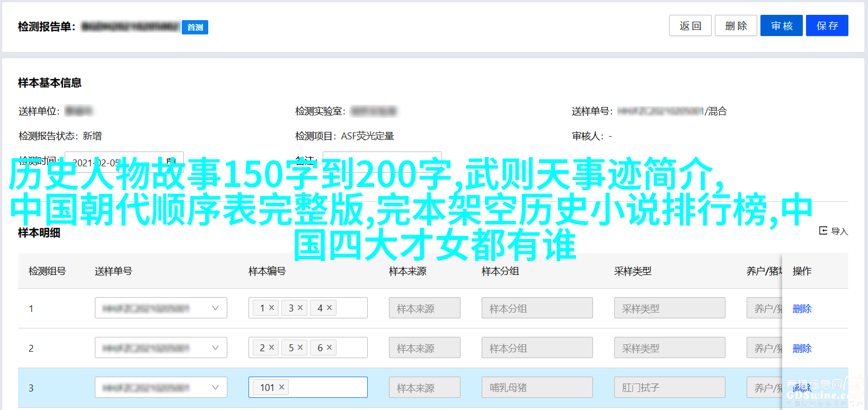Remove sample tag 1 in row 1

pyautogui.click(x=271, y=308)
